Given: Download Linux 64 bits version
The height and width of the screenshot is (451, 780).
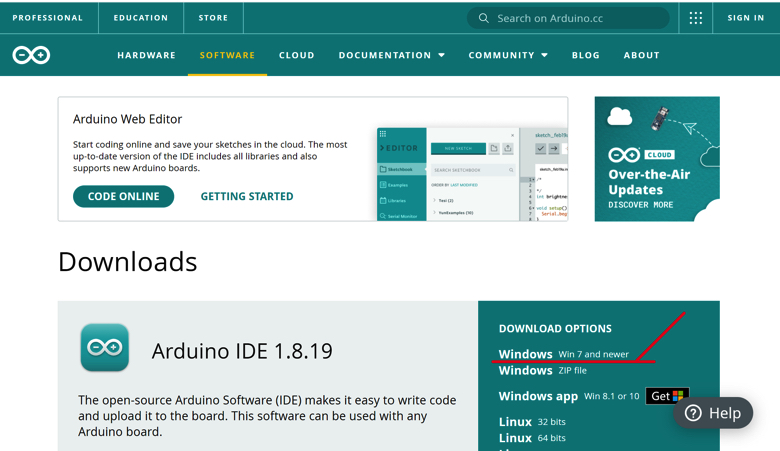Looking at the screenshot, I should [x=532, y=438].
